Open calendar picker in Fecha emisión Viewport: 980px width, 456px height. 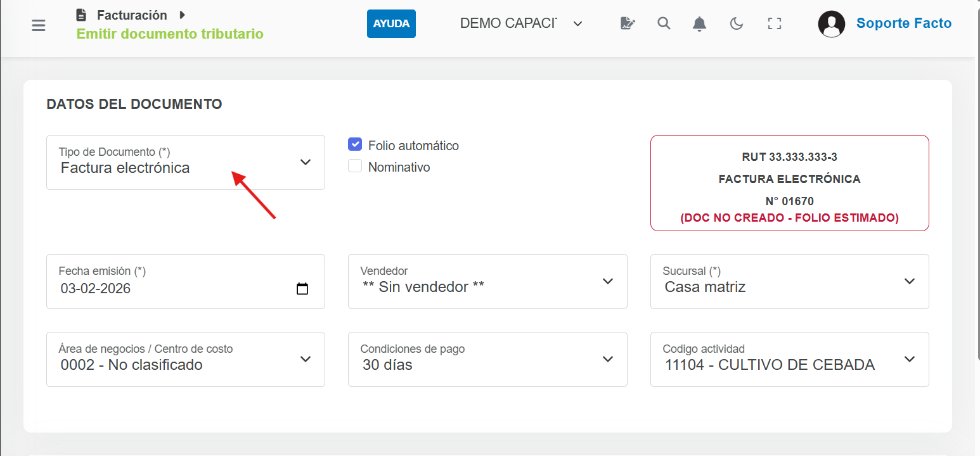302,289
